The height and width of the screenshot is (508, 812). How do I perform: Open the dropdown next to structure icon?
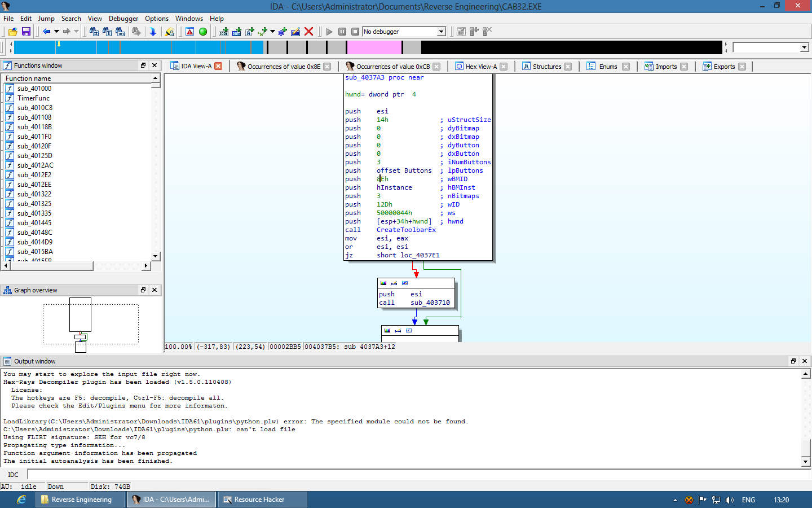[272, 32]
